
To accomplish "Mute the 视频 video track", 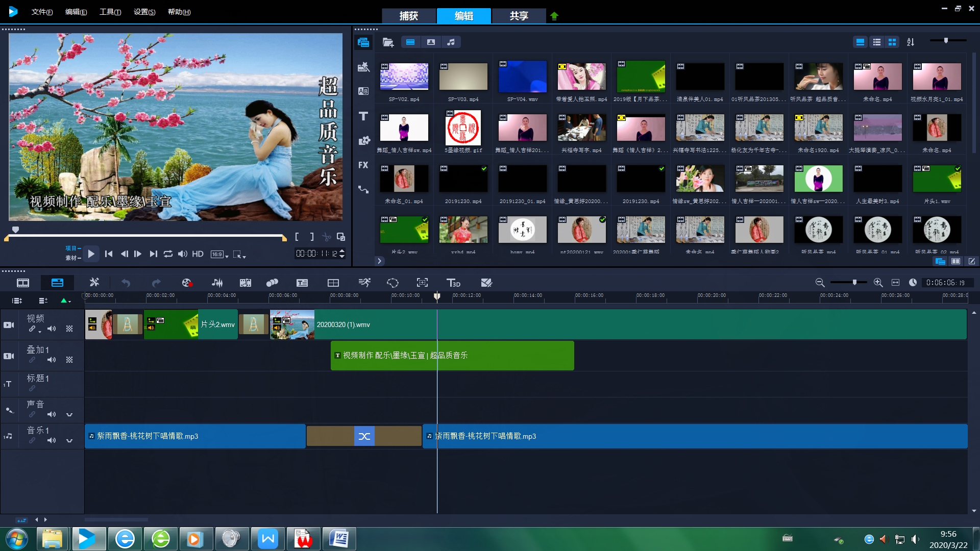I will [x=52, y=329].
